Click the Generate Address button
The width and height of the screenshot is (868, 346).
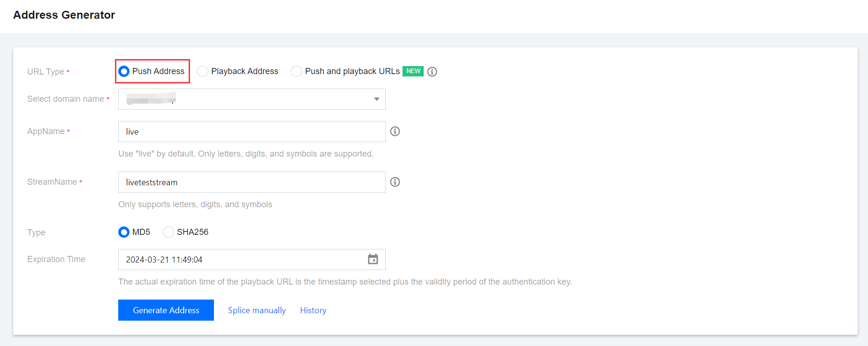click(166, 310)
